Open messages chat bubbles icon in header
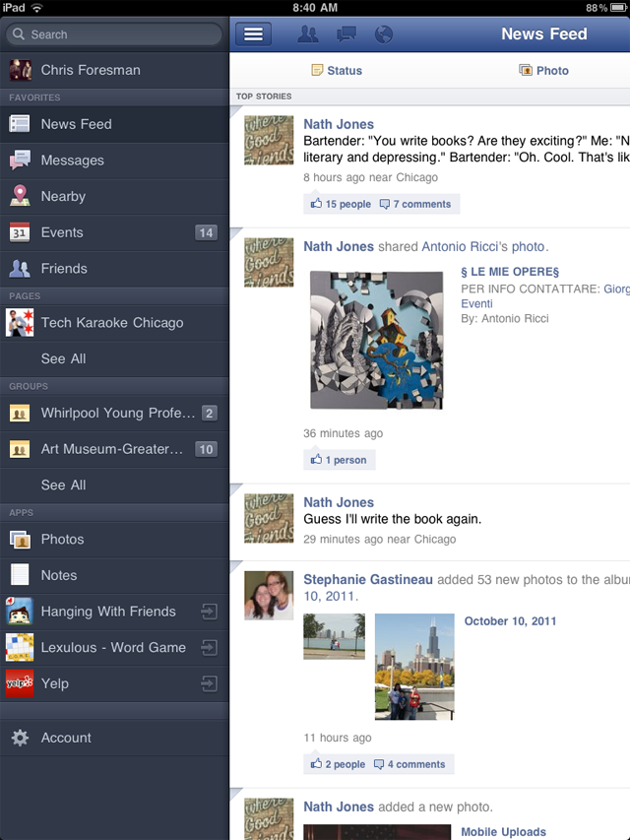This screenshot has width=630, height=840. click(x=346, y=34)
